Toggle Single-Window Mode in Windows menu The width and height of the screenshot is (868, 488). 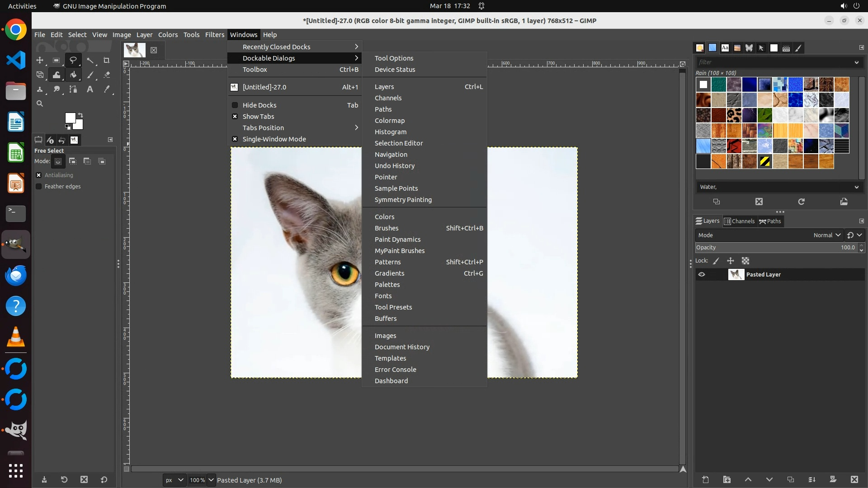[274, 139]
